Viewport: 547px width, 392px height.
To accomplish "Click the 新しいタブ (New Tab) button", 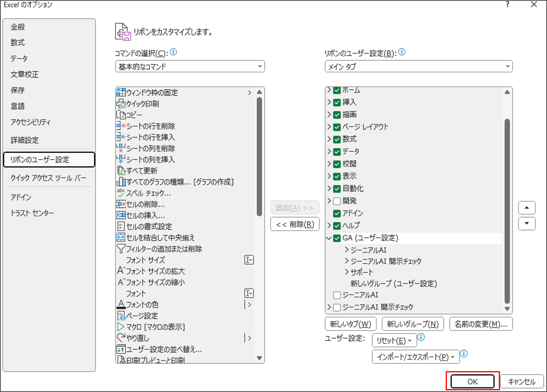I will (x=350, y=324).
